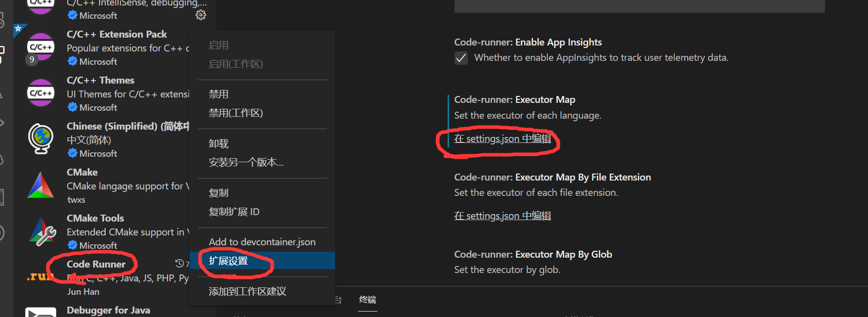The width and height of the screenshot is (868, 317).
Task: Click the C/C++ Themes extension icon
Action: (x=41, y=93)
